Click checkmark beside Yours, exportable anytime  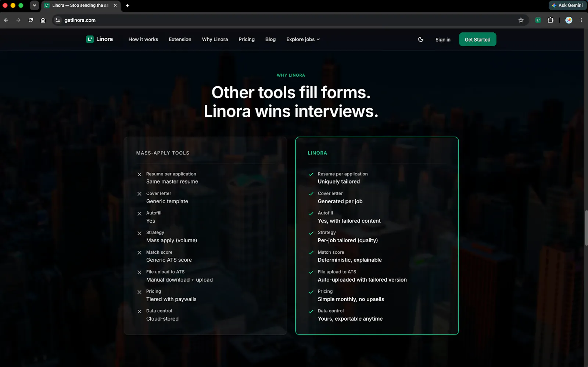click(x=311, y=311)
